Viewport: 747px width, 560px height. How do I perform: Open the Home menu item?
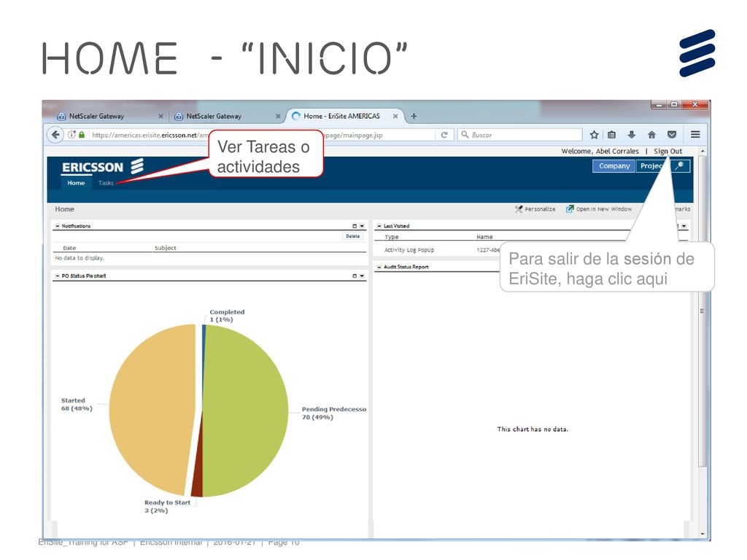point(76,183)
